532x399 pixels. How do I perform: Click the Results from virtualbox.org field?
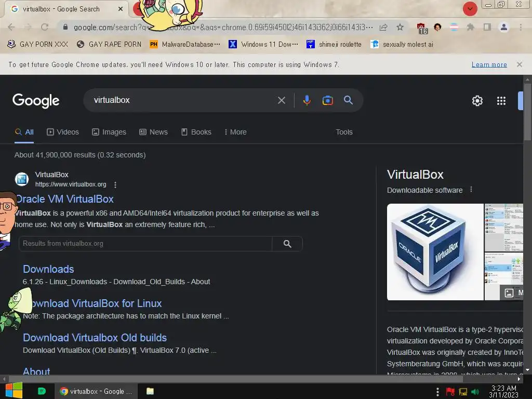pyautogui.click(x=145, y=244)
